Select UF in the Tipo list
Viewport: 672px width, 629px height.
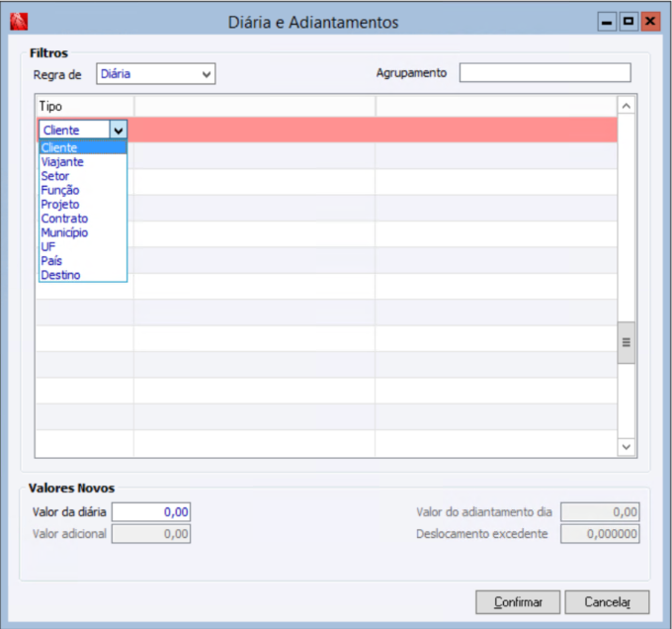(x=83, y=247)
